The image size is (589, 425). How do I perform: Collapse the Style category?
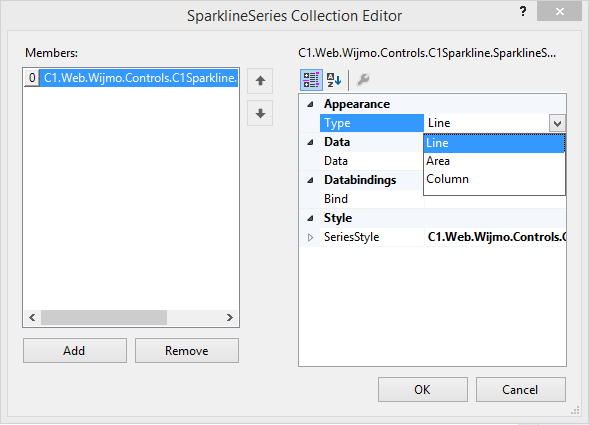pyautogui.click(x=310, y=218)
